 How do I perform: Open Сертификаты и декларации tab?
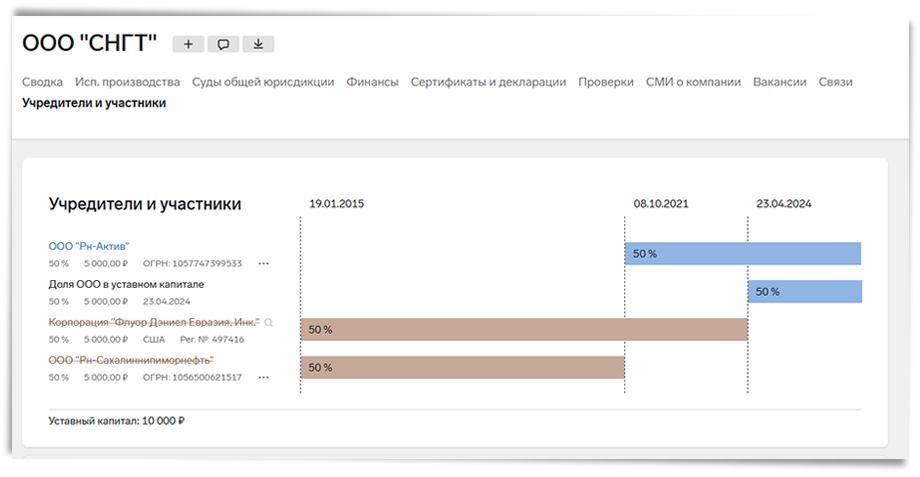pos(488,82)
